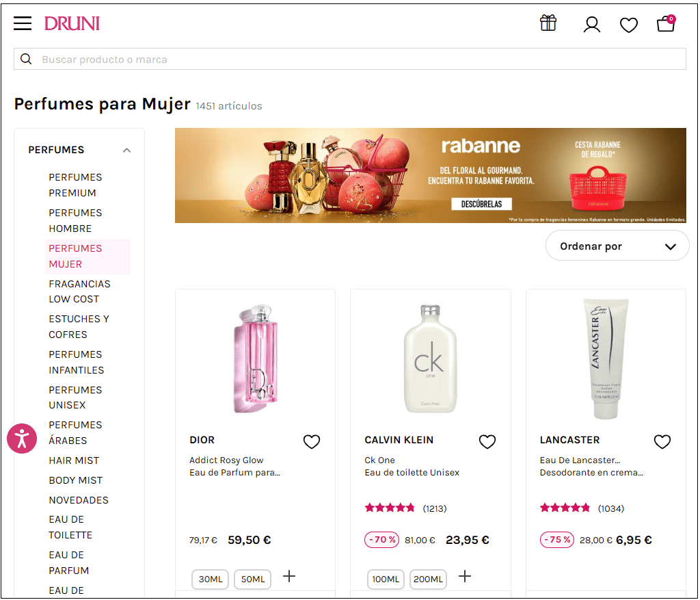The image size is (700, 600).
Task: Open the accessibility widget button
Action: (22, 439)
